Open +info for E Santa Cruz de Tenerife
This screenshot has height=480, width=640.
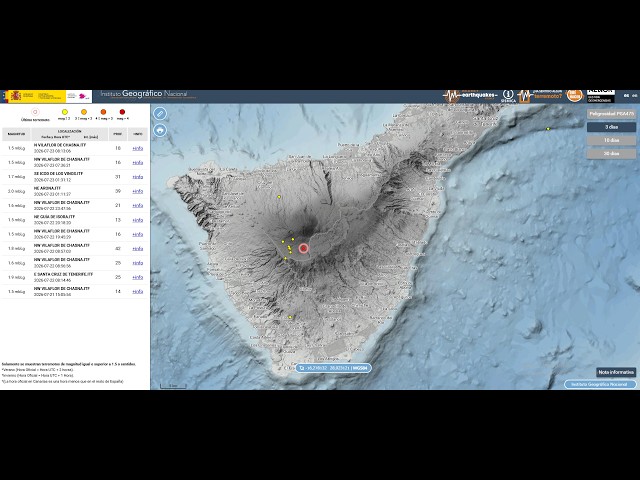138,277
